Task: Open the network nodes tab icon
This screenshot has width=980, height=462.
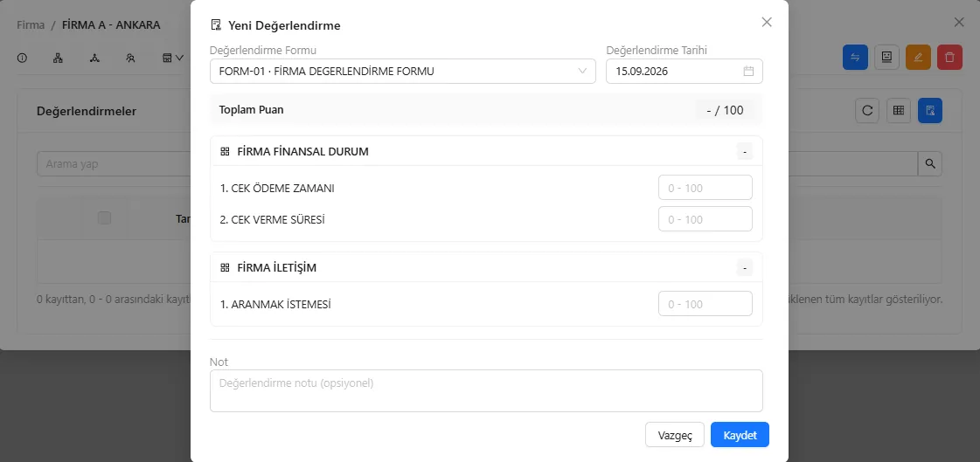Action: click(94, 58)
